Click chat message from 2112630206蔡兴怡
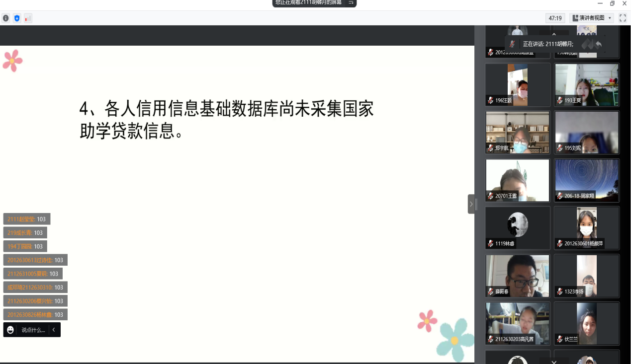 35,301
